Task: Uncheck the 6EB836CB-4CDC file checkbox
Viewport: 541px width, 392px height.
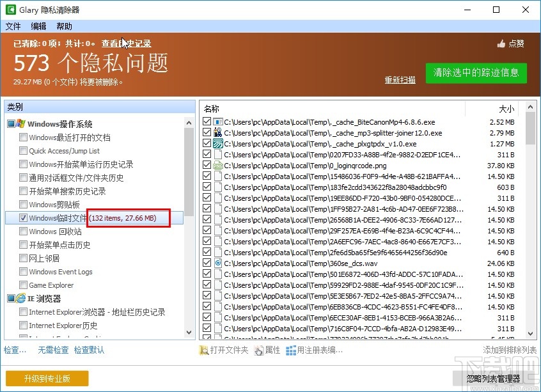Action: click(207, 306)
